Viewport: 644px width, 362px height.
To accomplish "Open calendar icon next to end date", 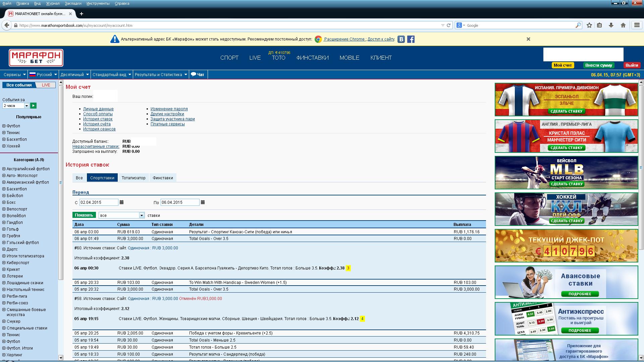I will tap(203, 202).
